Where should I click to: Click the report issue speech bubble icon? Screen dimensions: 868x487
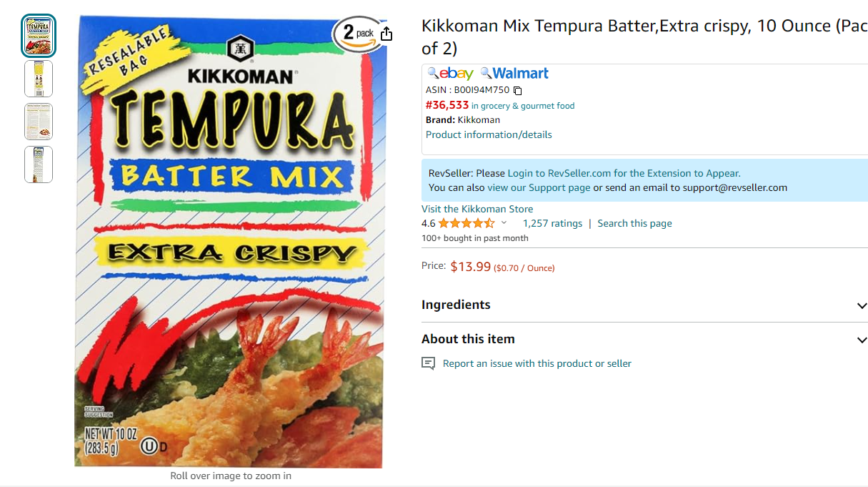428,363
